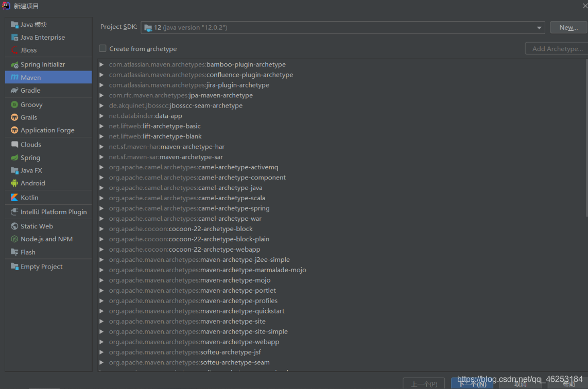This screenshot has width=588, height=389.
Task: Expand maven-archetype-quickstart entry
Action: (x=101, y=311)
